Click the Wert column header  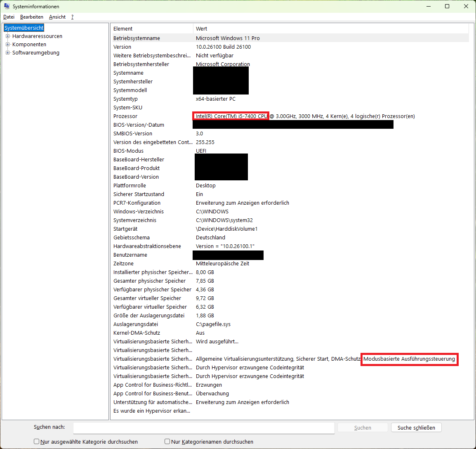click(x=331, y=28)
